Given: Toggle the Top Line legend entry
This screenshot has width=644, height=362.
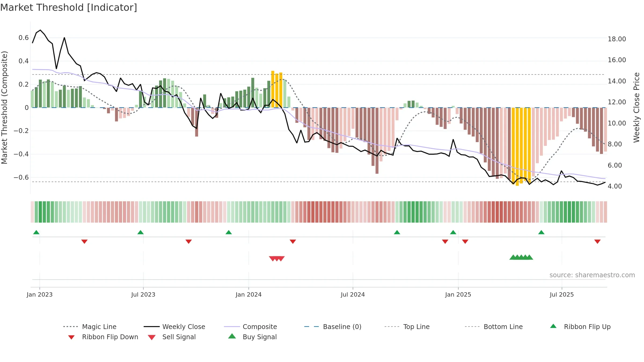Looking at the screenshot, I should coord(407,327).
